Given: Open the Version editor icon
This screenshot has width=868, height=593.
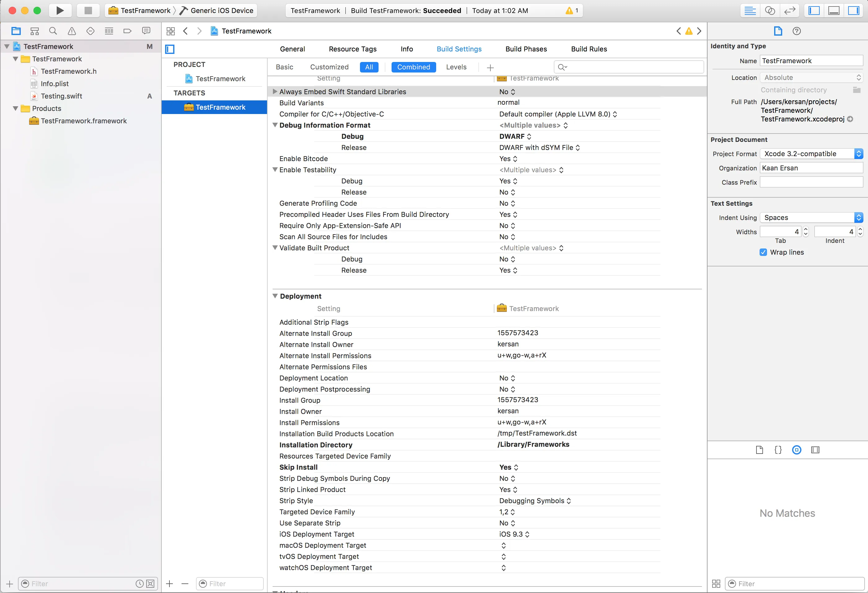Looking at the screenshot, I should 789,11.
